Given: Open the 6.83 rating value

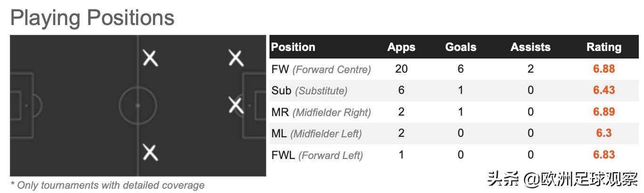Looking at the screenshot, I should click(604, 155).
